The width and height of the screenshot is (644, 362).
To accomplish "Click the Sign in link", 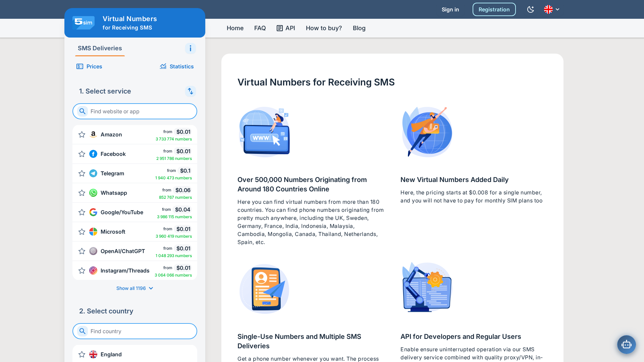I will point(450,9).
